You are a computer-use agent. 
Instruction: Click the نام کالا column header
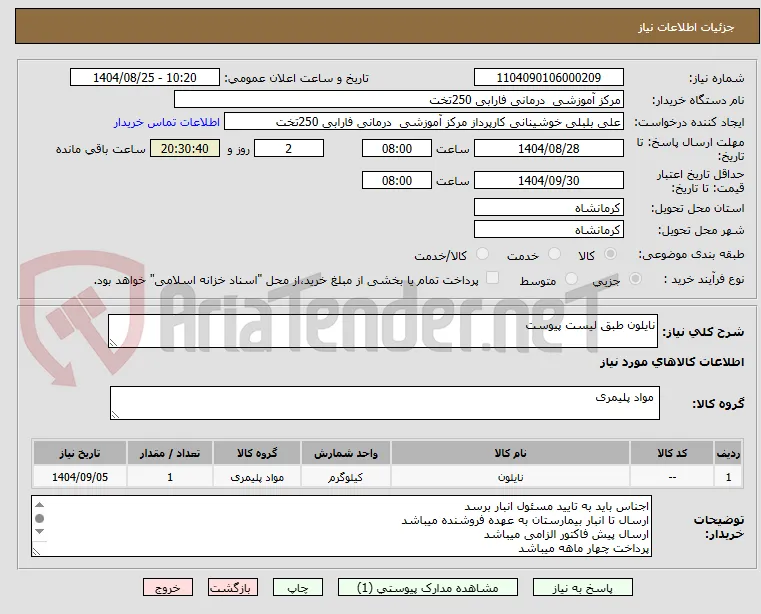[511, 453]
